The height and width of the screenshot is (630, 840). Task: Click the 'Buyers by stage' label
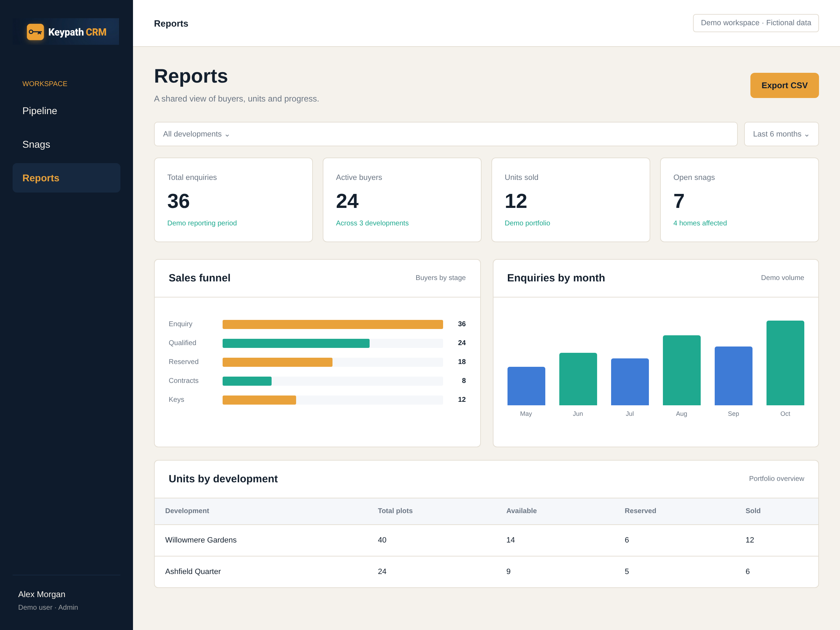coord(440,278)
